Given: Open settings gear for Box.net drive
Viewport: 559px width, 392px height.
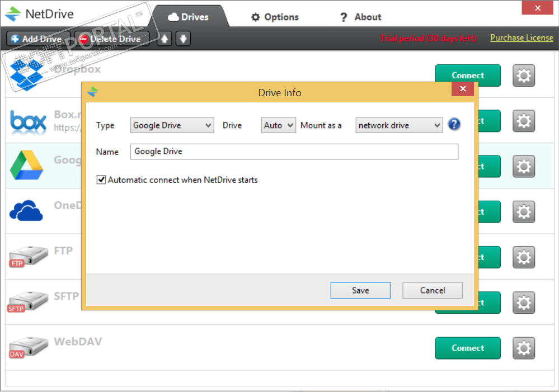Looking at the screenshot, I should (x=524, y=121).
